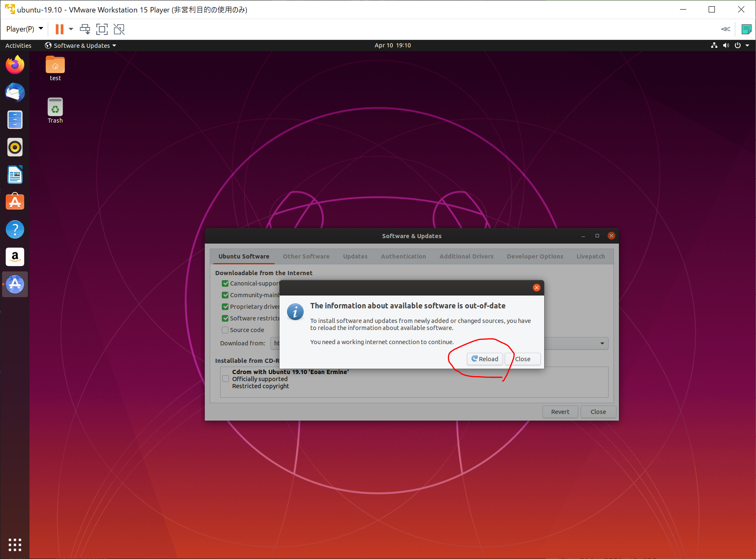Open the clock showing Apr 10 19:10
Viewport: 756px width, 559px height.
[393, 45]
